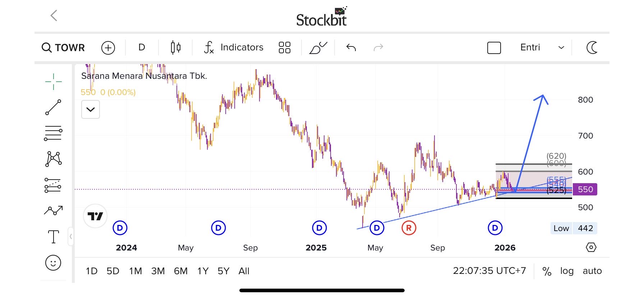Toggle dark mode with the moon icon
The width and height of the screenshot is (644, 298).
pos(592,48)
